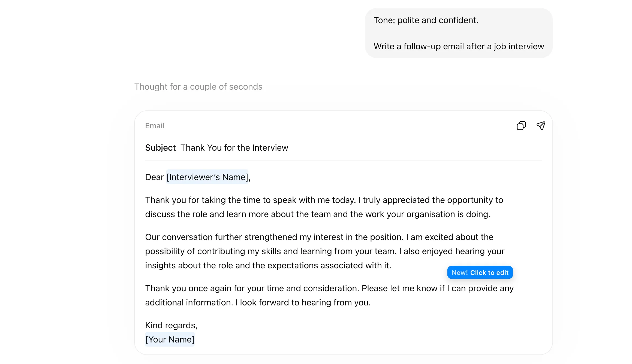Click the "Kind regards," closing line
The height and width of the screenshot is (364, 632).
[x=171, y=325]
